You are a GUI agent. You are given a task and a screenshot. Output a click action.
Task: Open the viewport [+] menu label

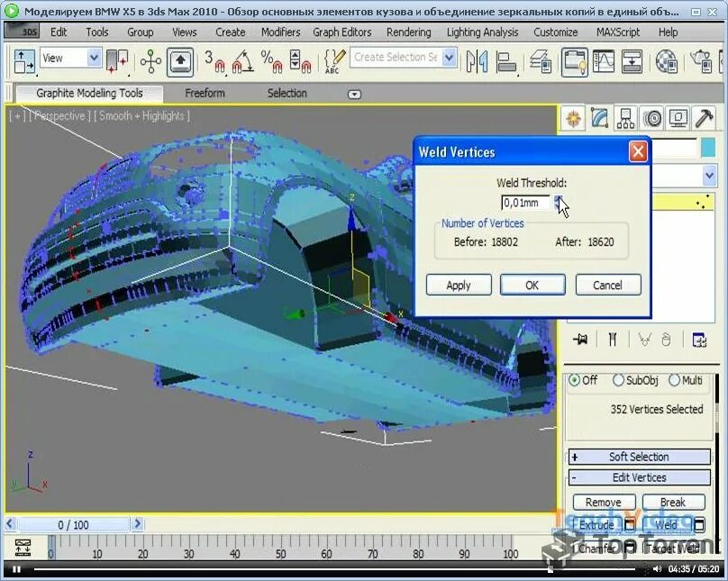click(17, 116)
